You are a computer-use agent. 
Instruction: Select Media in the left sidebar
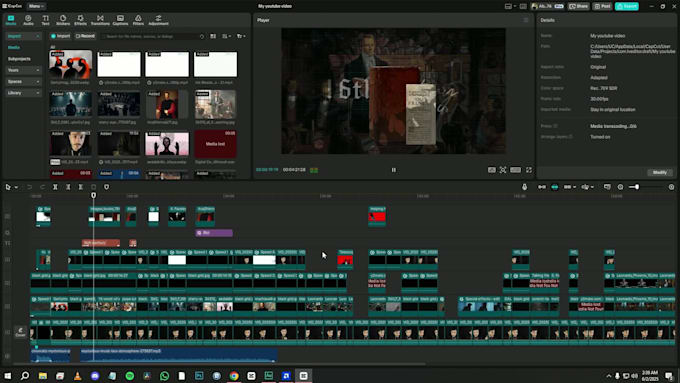coord(14,47)
